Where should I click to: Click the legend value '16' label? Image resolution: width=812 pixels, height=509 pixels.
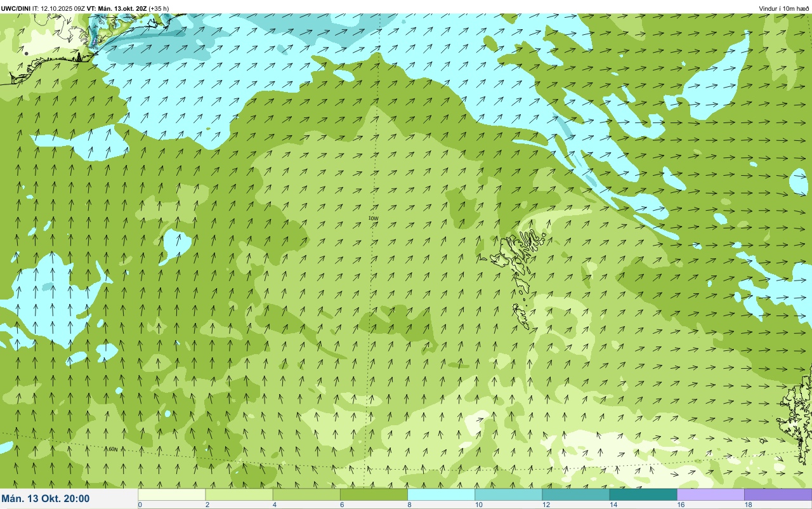[681, 505]
